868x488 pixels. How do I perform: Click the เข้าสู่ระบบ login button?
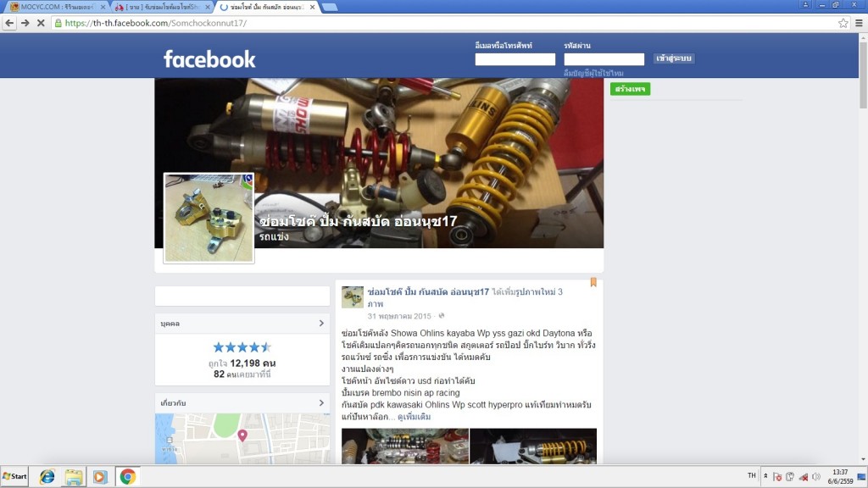click(674, 58)
